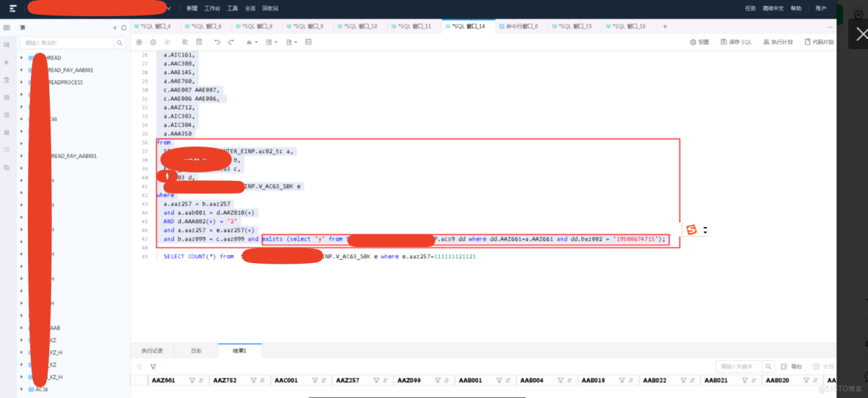Switch to SQL 窗口_8 tab

coord(254,26)
